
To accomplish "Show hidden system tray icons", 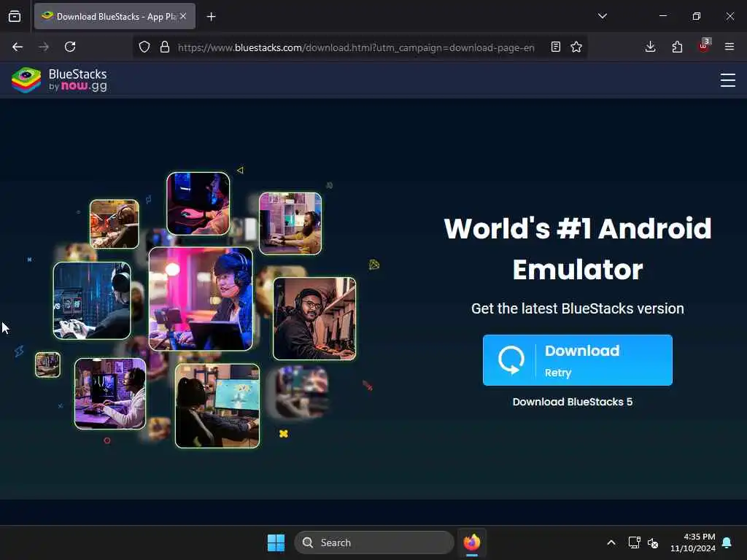I will tap(611, 542).
